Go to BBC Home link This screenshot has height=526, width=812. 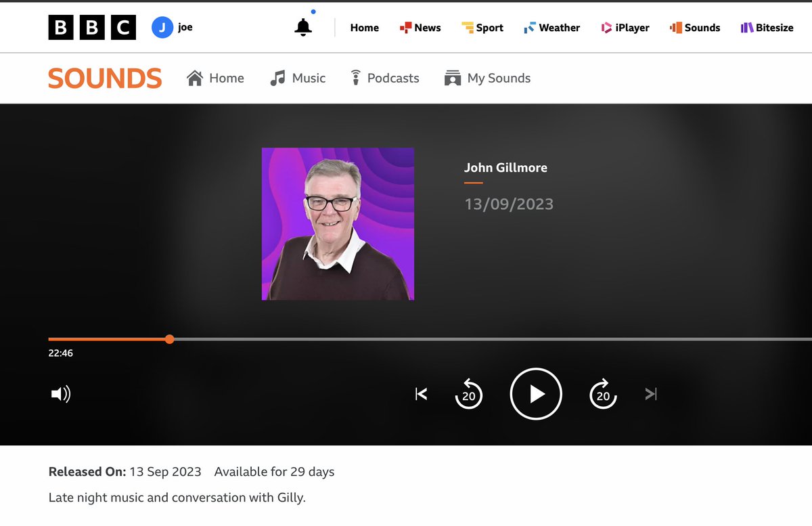364,28
